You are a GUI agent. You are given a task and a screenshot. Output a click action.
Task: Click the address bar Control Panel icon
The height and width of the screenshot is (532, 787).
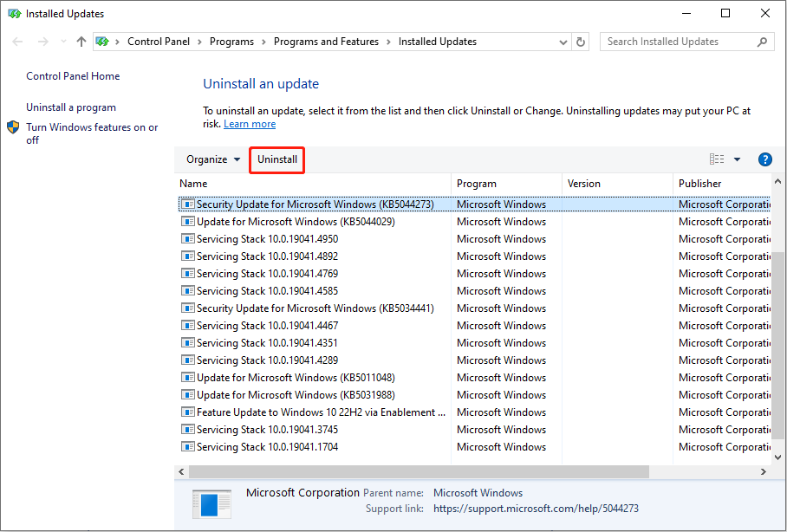(102, 42)
